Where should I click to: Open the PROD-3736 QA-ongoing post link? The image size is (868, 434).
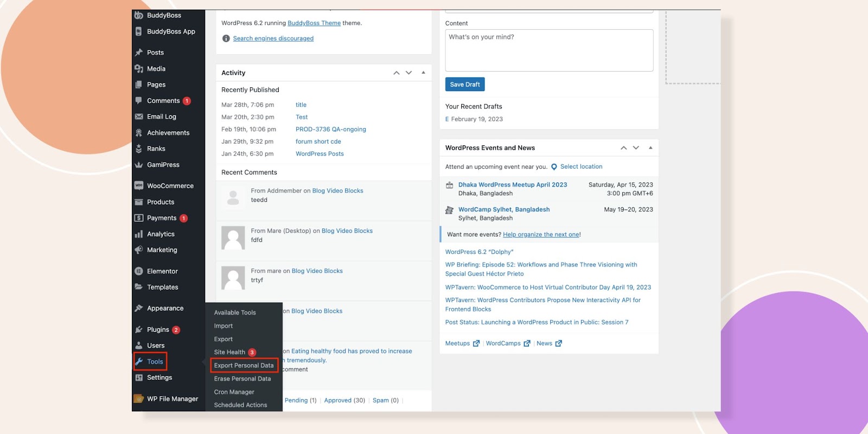point(331,130)
